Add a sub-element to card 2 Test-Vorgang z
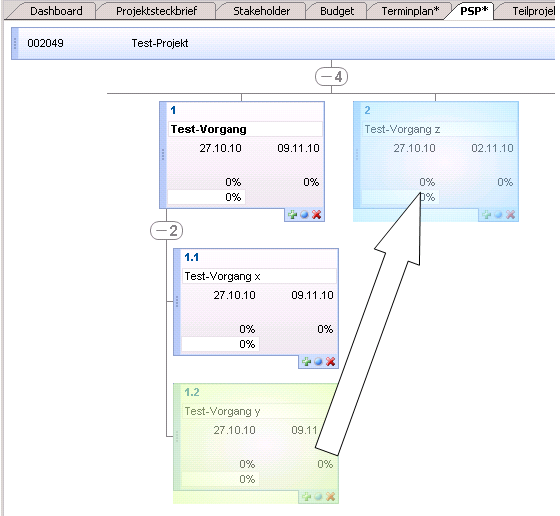The width and height of the screenshot is (560, 516). tap(486, 215)
